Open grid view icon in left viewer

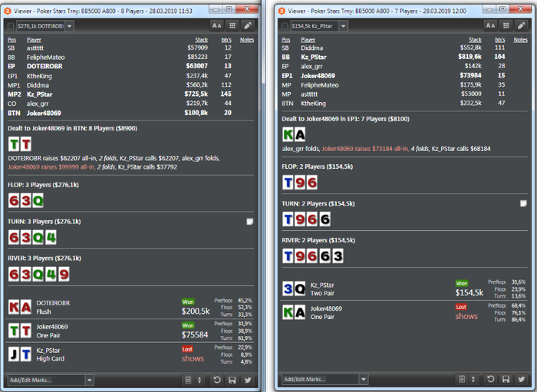pos(232,25)
